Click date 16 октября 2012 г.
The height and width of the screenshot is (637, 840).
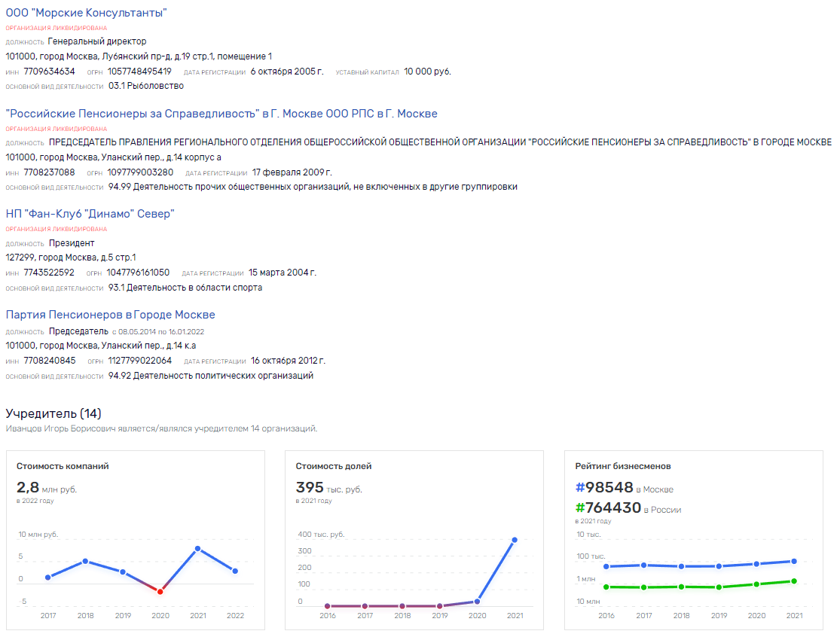pos(289,361)
